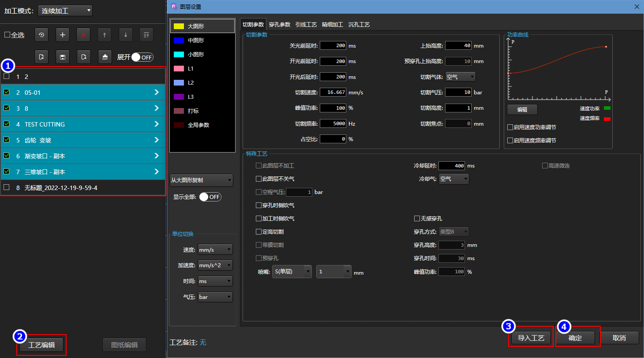Viewport: 644px width, 358px height.
Task: Click the 编辑 button under power curve
Action: tap(522, 110)
